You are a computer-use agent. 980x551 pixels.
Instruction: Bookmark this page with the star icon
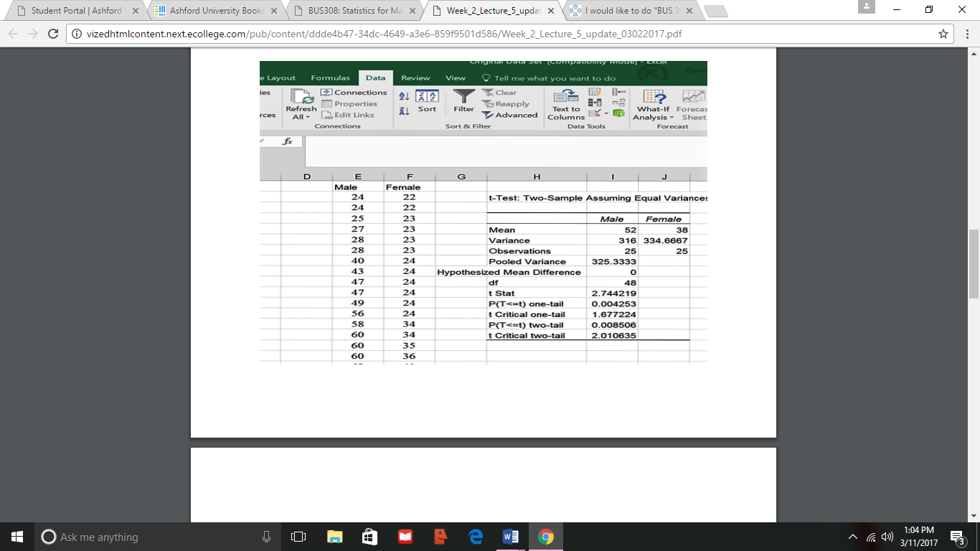(943, 34)
